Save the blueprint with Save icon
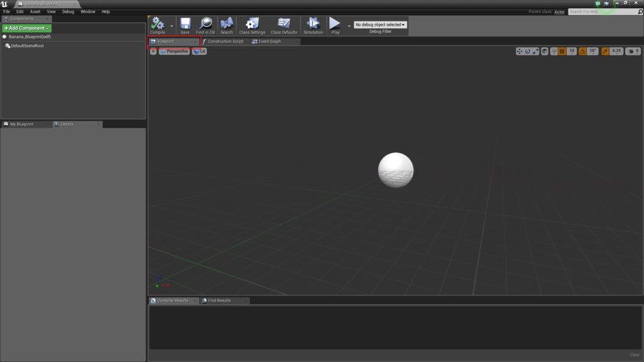 coord(185,24)
